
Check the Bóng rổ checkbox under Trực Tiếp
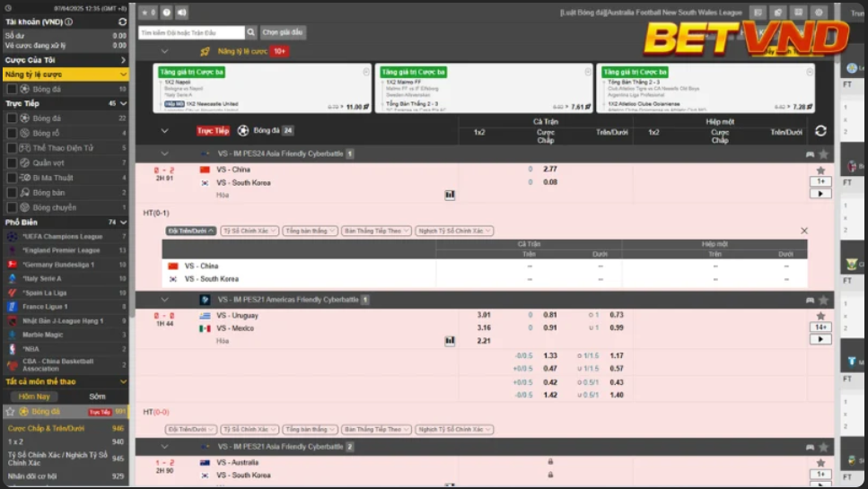pyautogui.click(x=12, y=133)
